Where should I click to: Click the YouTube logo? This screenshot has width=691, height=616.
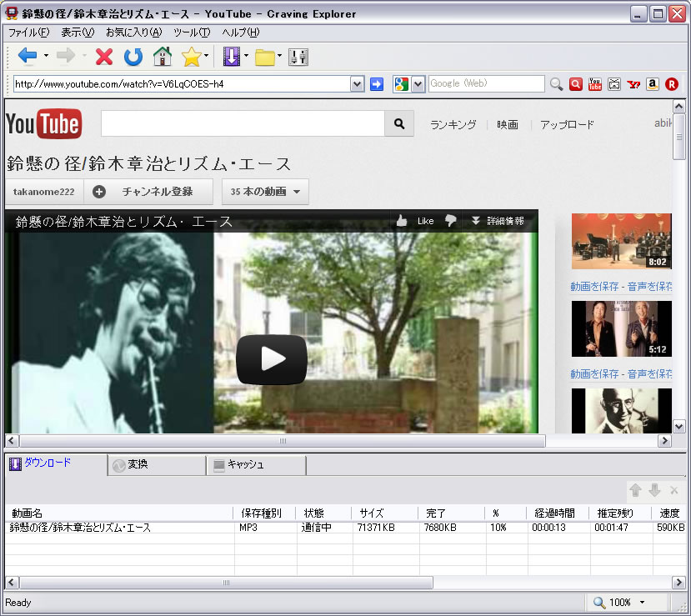click(x=44, y=124)
